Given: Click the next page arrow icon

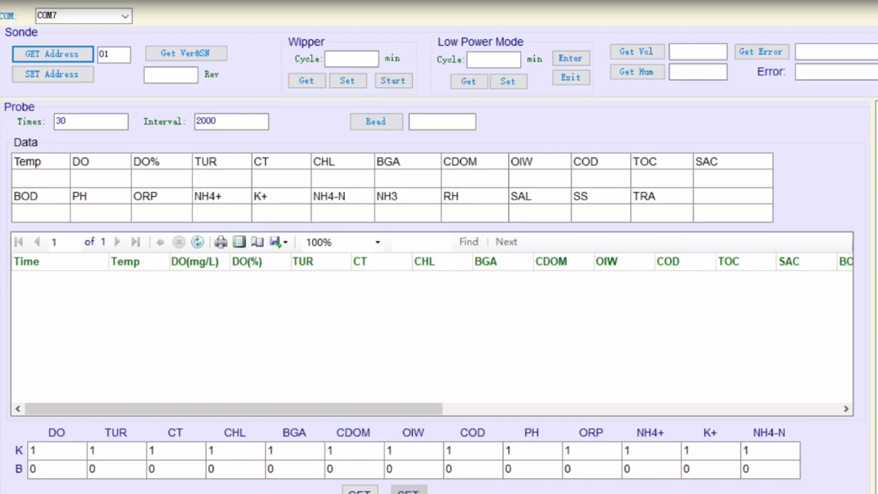Looking at the screenshot, I should pos(118,242).
